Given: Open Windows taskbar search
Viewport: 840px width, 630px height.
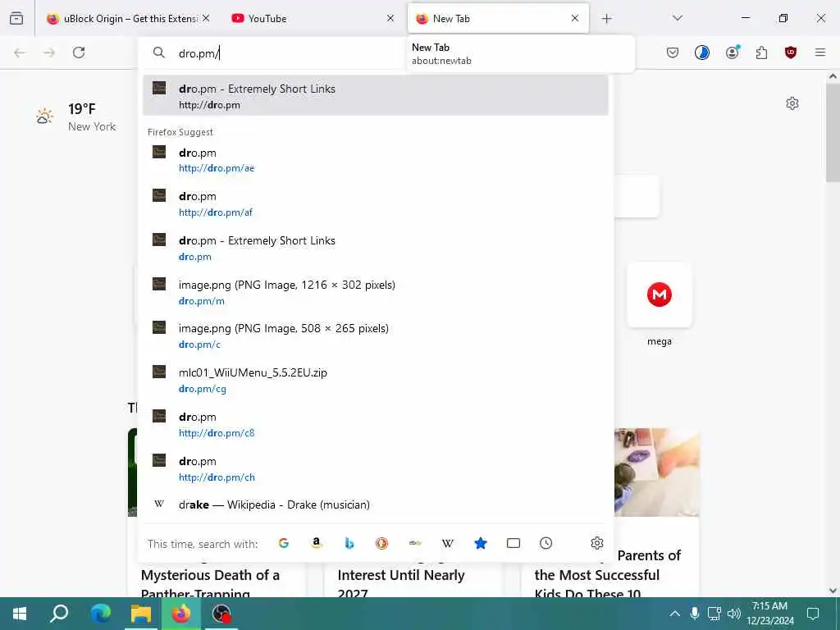Looking at the screenshot, I should 59,614.
